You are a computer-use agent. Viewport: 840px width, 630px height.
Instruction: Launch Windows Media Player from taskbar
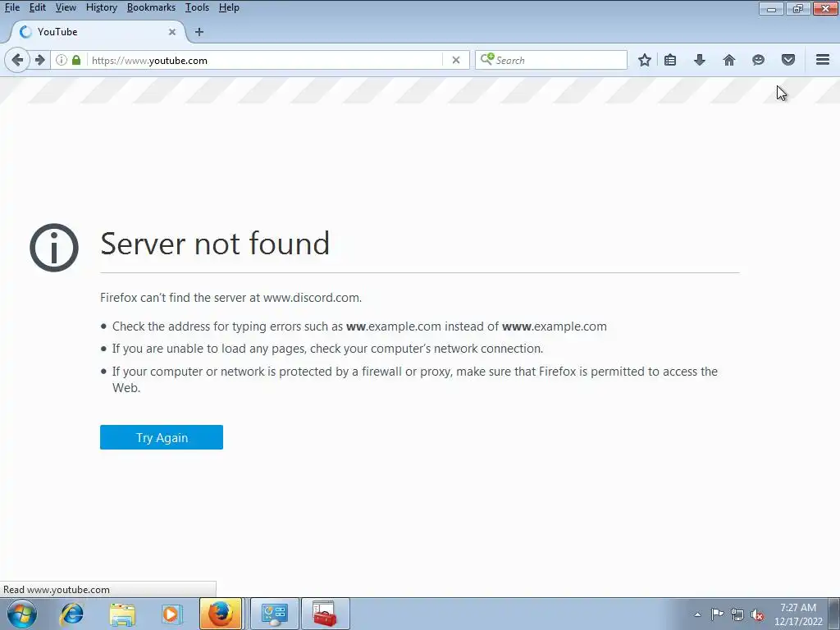172,614
